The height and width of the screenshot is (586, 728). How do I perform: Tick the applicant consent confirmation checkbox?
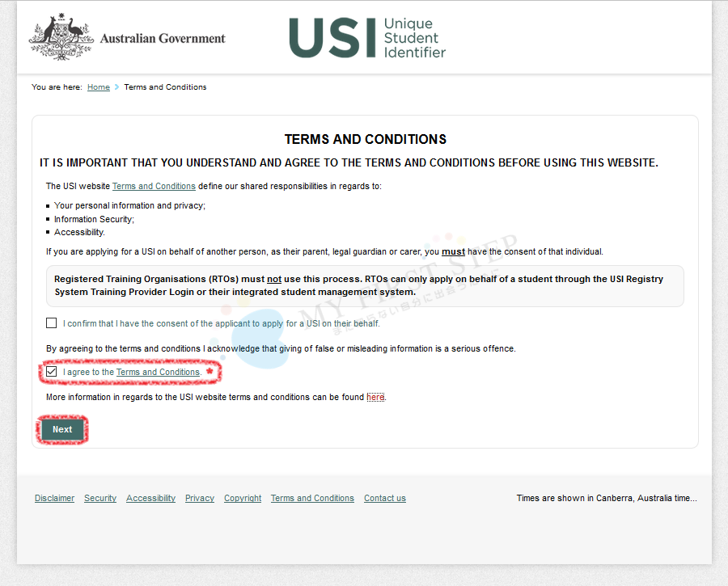tap(52, 323)
